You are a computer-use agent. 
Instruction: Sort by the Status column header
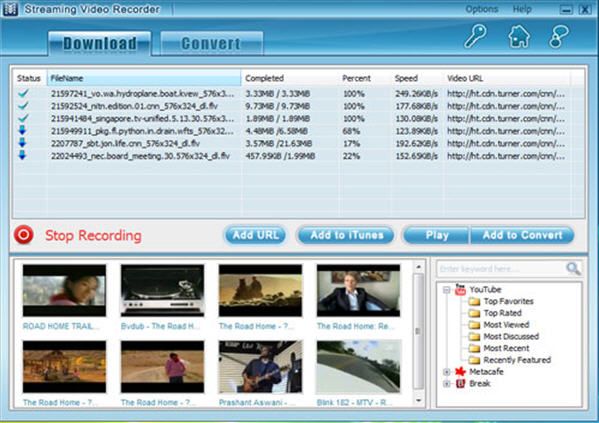29,78
